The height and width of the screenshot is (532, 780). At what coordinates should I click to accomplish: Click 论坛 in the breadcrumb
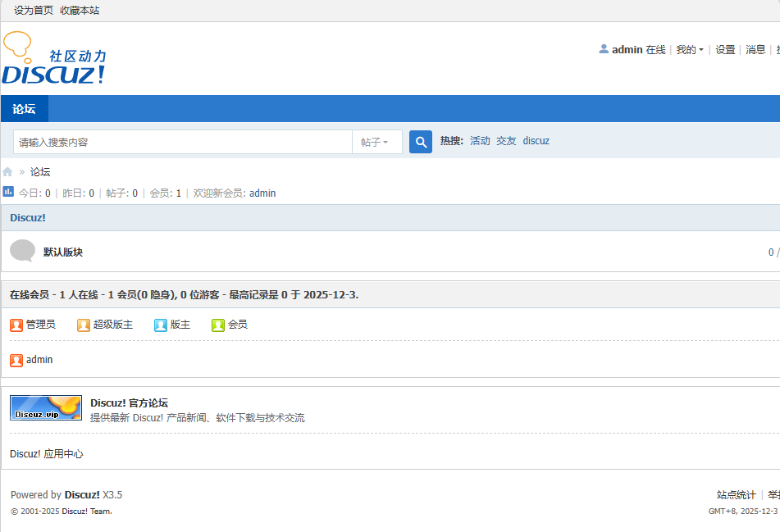(40, 172)
